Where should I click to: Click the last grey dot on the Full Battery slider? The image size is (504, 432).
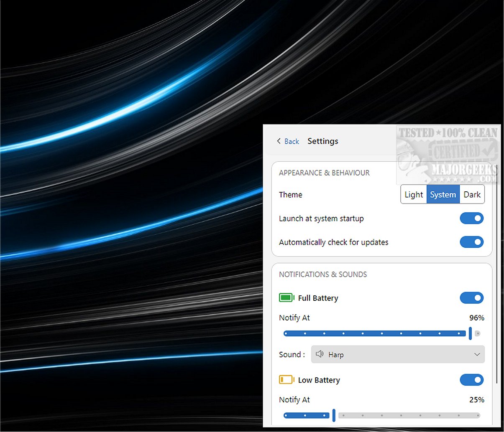[x=478, y=333]
